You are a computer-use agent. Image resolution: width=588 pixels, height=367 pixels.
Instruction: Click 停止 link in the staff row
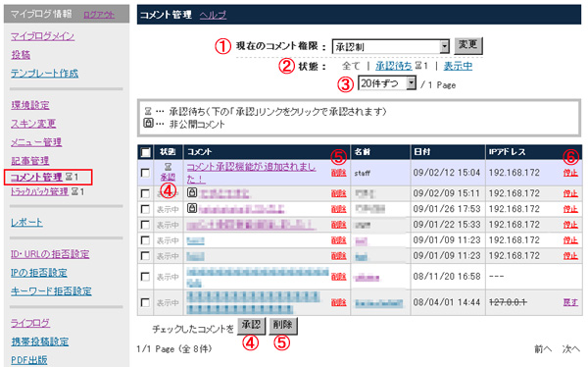(570, 173)
